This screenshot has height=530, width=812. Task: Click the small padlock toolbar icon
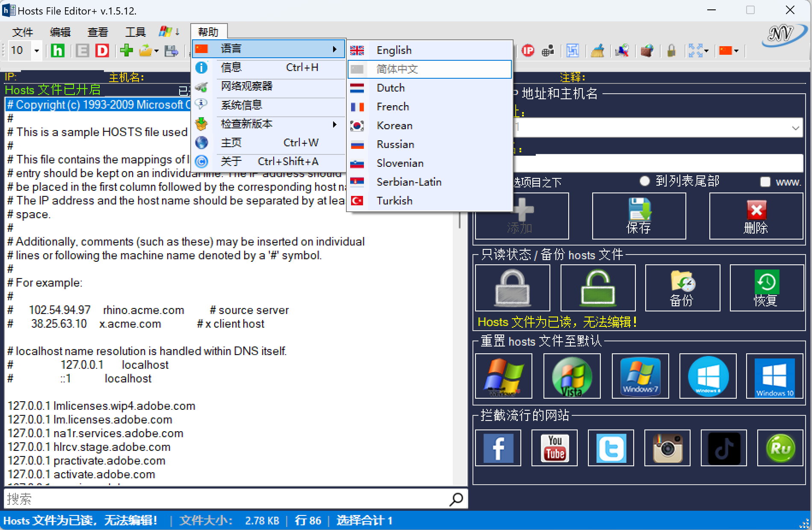[671, 50]
